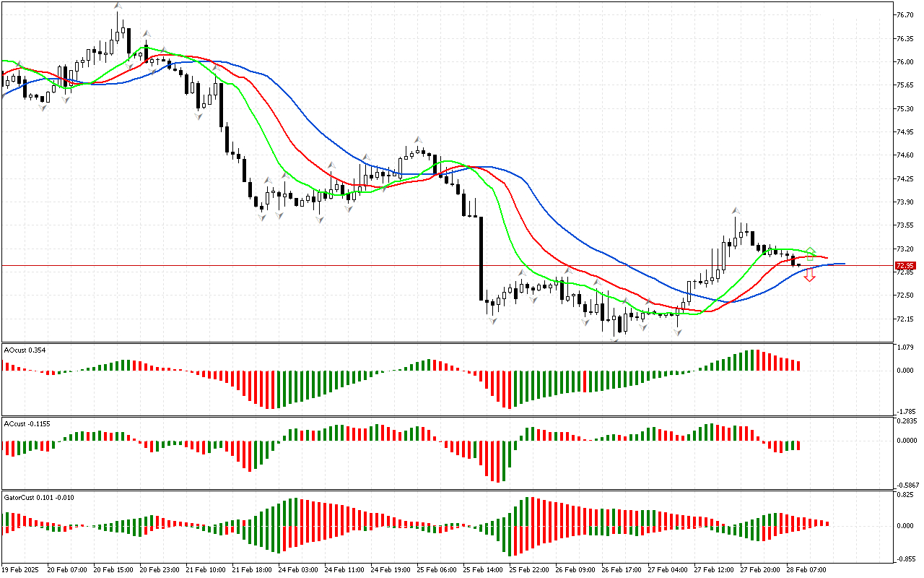The height and width of the screenshot is (578, 924).
Task: Click the 72.15 price axis label
Action: pyautogui.click(x=905, y=319)
